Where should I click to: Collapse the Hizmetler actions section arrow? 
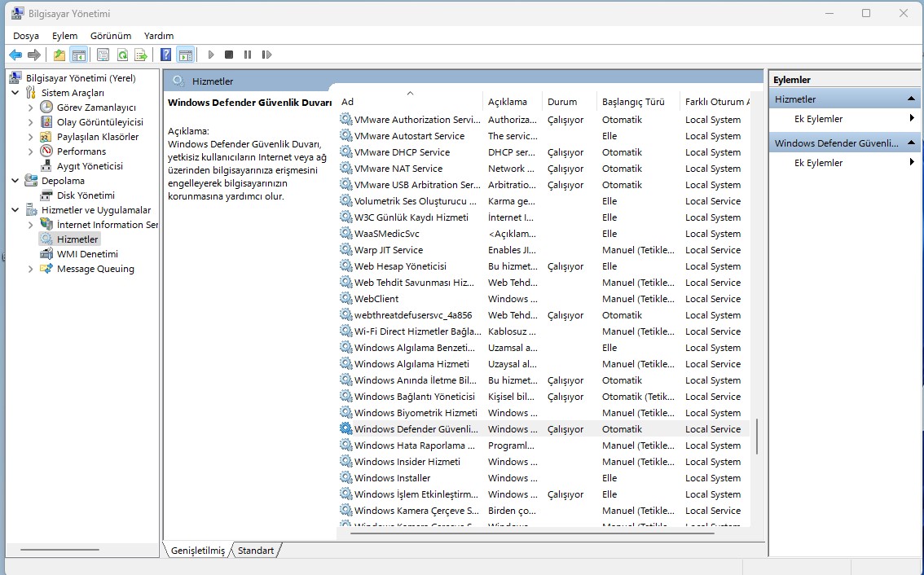point(911,99)
